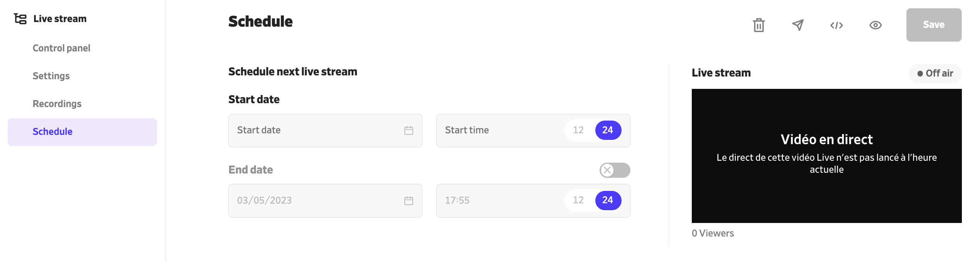Switch end time display to 12-hour mode
Screen dimensions: 980x262
[578, 200]
